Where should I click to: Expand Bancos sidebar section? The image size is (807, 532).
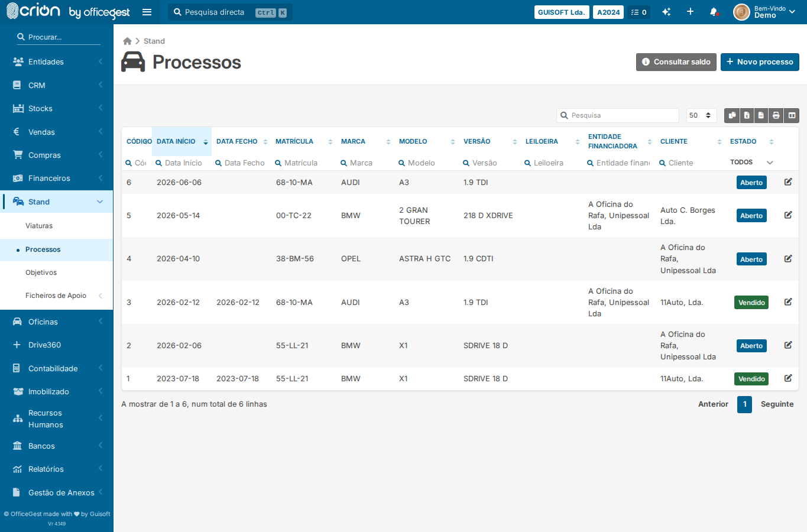tap(57, 446)
